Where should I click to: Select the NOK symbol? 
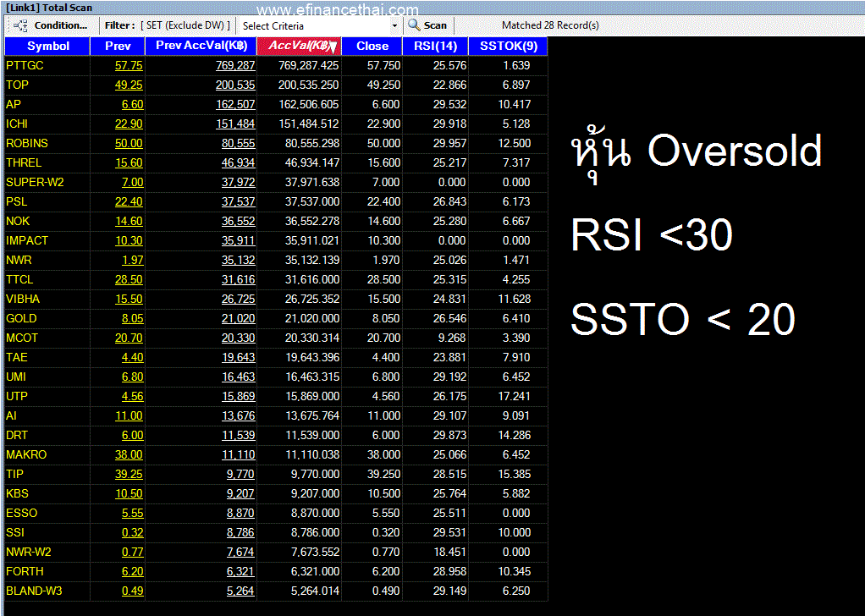point(18,221)
